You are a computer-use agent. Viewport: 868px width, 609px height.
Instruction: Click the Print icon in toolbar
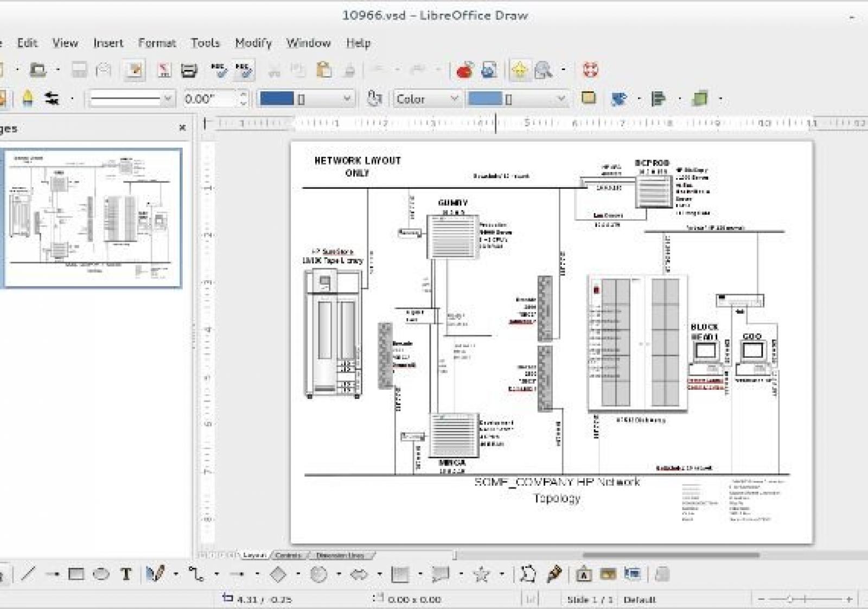189,70
